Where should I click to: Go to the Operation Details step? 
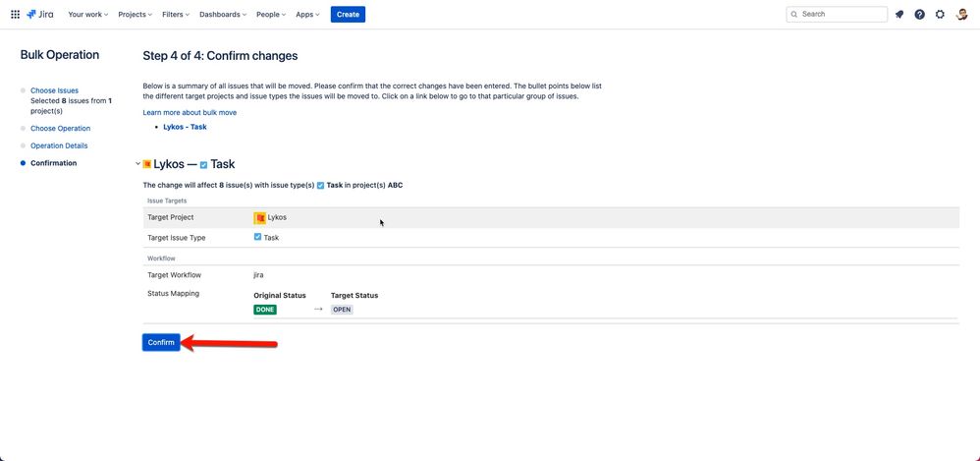pyautogui.click(x=59, y=145)
